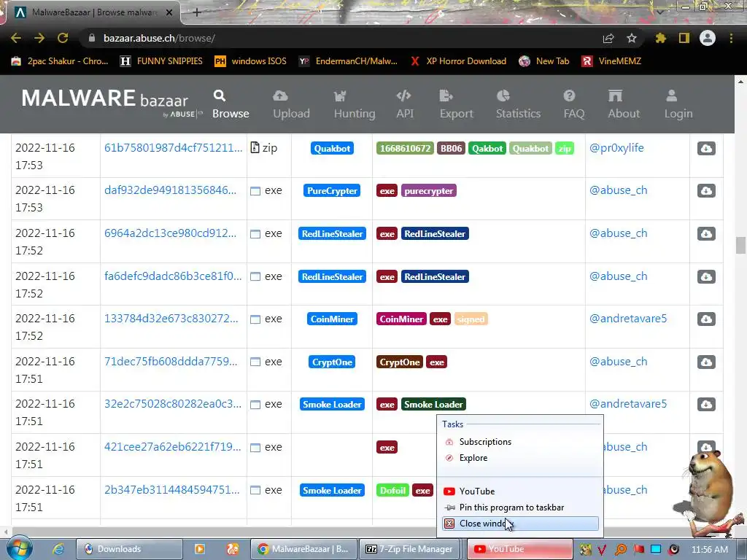Viewport: 747px width, 560px height.
Task: Open hash 133784d32e673c830272 link
Action: point(171,319)
